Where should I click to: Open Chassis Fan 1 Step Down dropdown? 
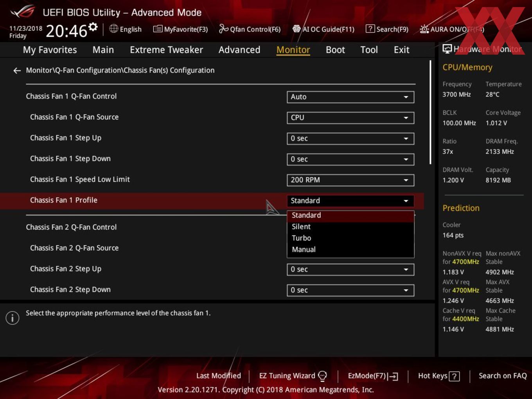[x=350, y=159]
